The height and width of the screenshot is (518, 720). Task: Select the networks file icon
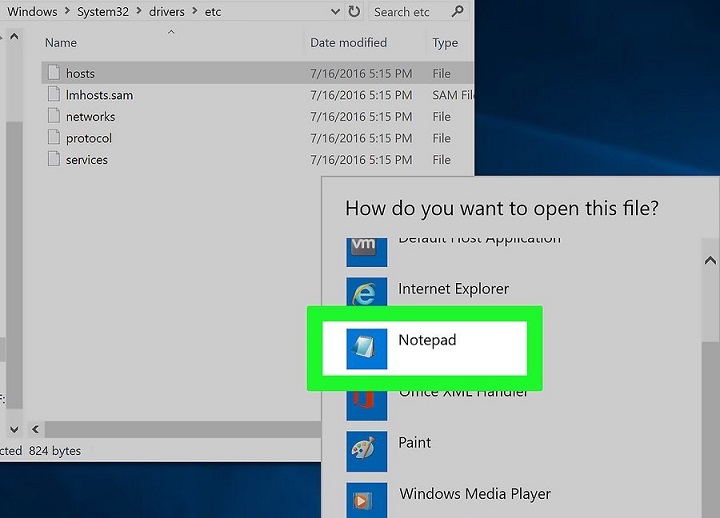click(54, 116)
